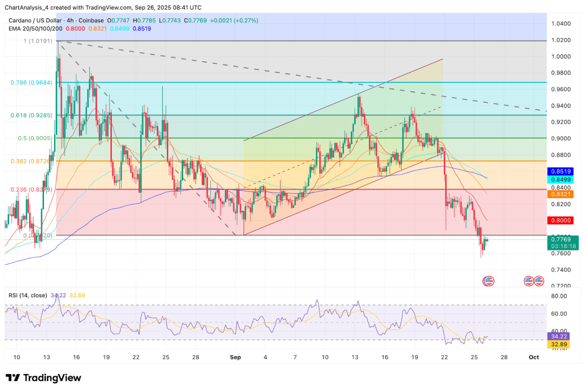The image size is (586, 392).
Task: Select the current price label 0.7769
Action: [x=562, y=239]
